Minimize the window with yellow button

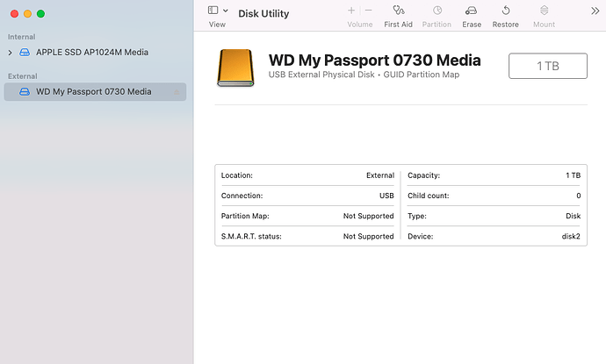coord(27,14)
